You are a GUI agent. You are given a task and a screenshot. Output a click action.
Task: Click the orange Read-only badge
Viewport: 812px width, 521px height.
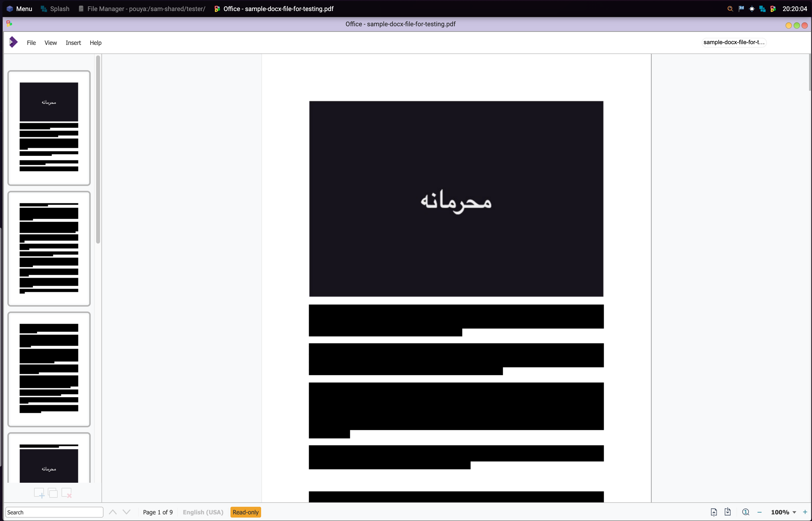(x=245, y=512)
